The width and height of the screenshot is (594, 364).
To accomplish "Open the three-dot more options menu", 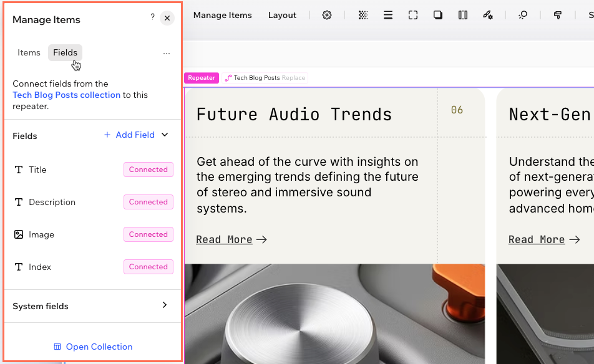I will 167,54.
